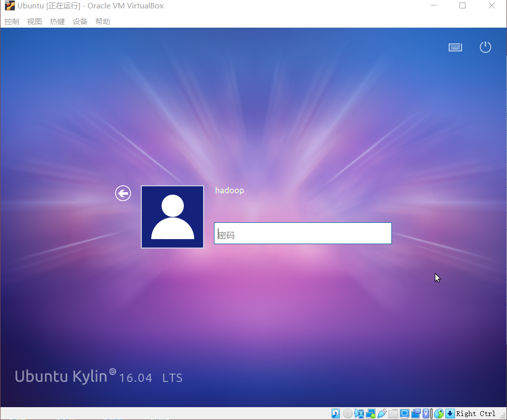Viewport: 507px width, 420px height.
Task: Maximize the VirtualBox window
Action: (x=463, y=5)
